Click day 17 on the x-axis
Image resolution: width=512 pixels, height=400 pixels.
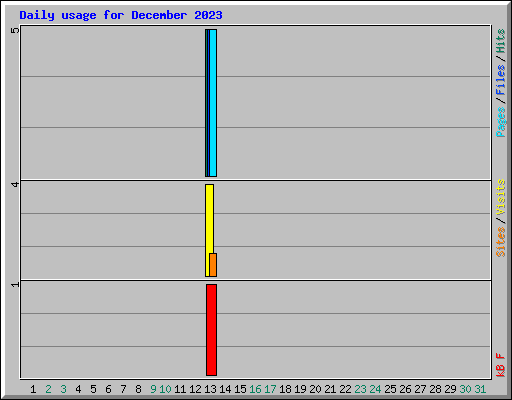270,389
